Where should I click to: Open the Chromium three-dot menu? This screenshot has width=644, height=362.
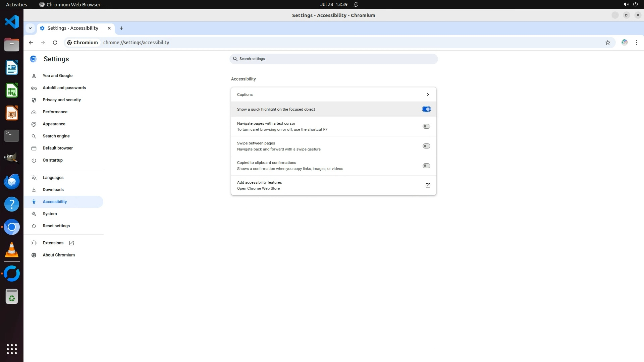[x=636, y=43]
